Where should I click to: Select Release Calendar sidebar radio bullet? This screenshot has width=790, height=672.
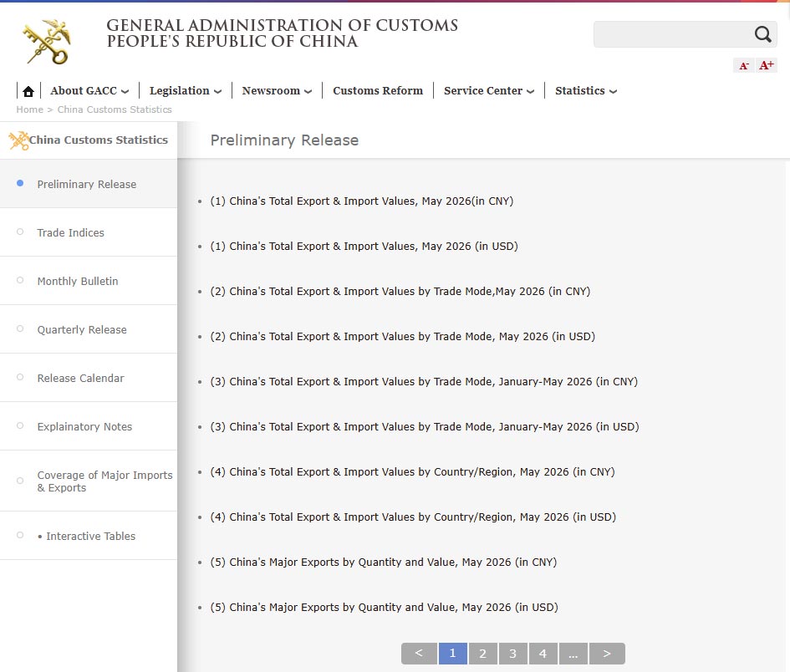coord(20,377)
